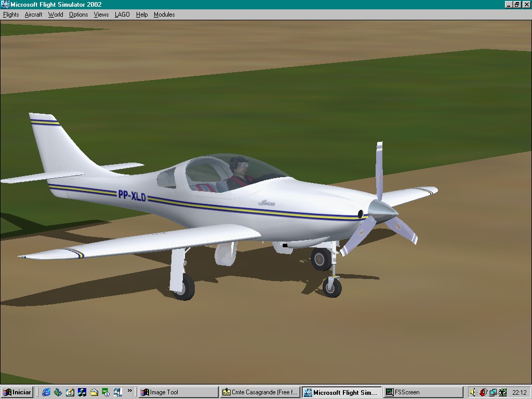The image size is (532, 399).
Task: Restore down the Flight Simulator window
Action: click(x=516, y=4)
